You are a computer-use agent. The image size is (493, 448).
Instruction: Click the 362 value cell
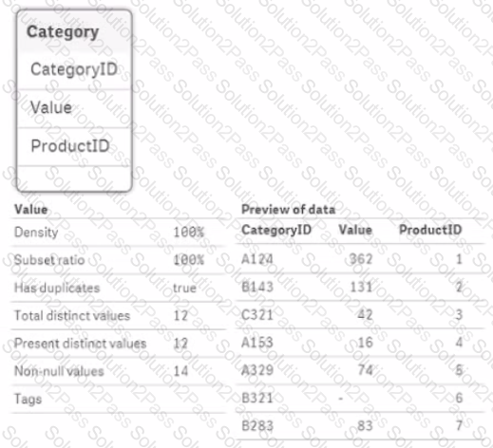pos(361,259)
